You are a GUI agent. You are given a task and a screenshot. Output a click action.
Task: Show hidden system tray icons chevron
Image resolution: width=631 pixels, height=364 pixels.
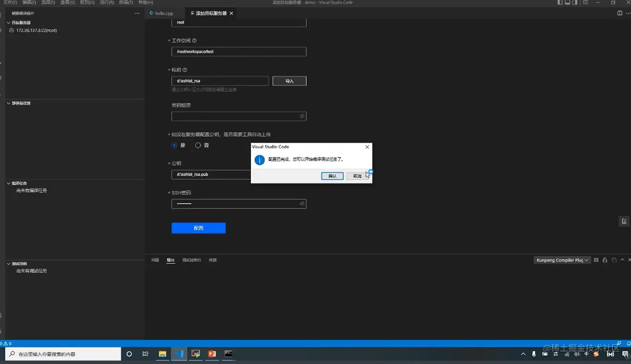pos(523,354)
